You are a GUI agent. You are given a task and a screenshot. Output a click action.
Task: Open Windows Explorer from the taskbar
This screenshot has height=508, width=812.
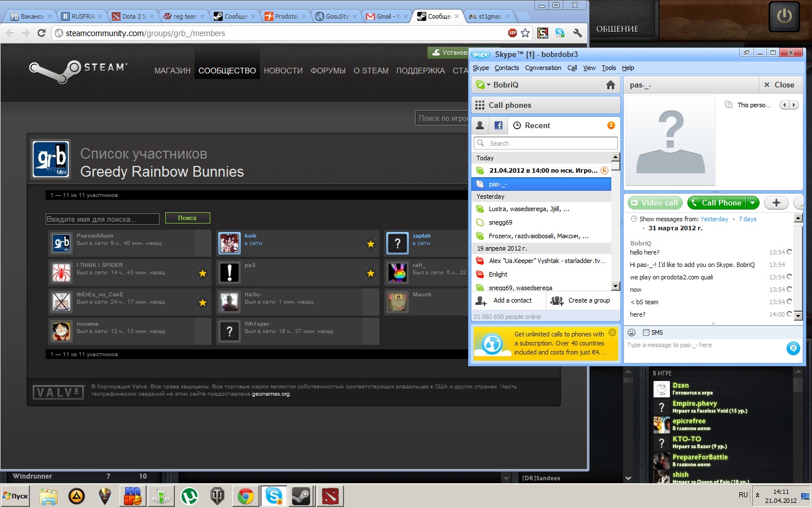48,496
